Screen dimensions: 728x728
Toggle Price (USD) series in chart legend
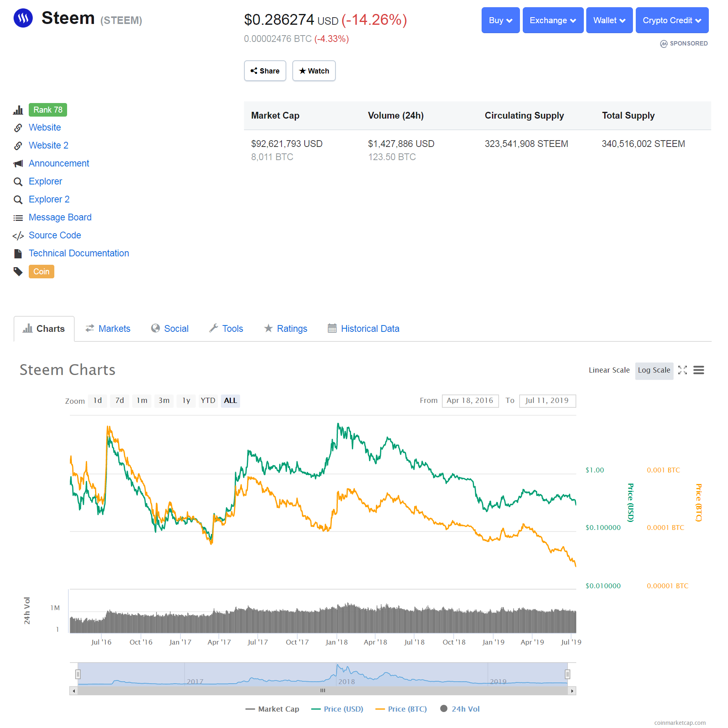point(337,709)
